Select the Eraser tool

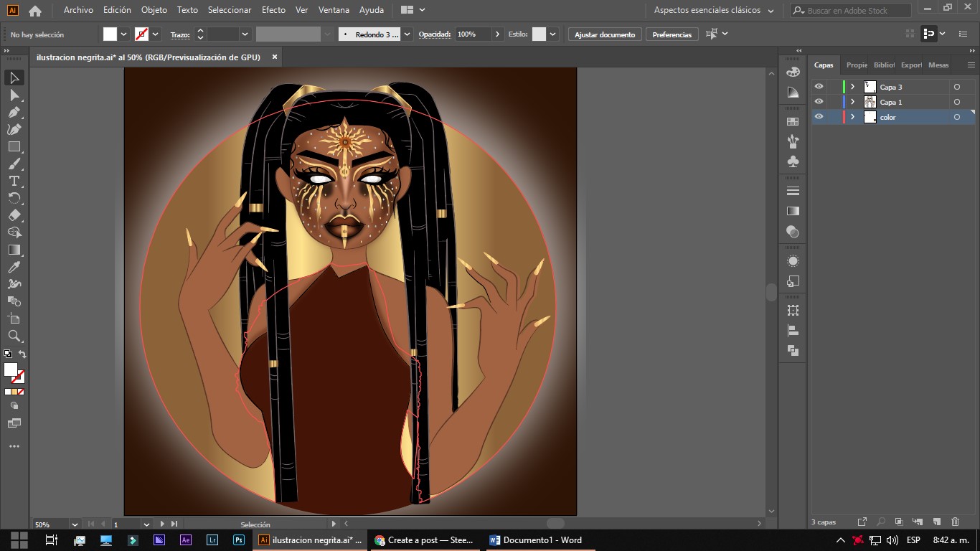(14, 215)
